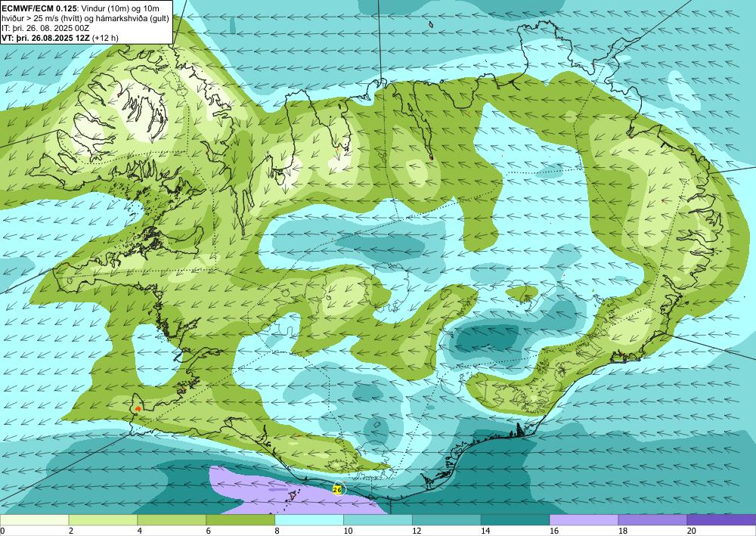Click the darker green 6–8 legend swatch
Viewport: 756px width, 536px height.
pyautogui.click(x=240, y=520)
